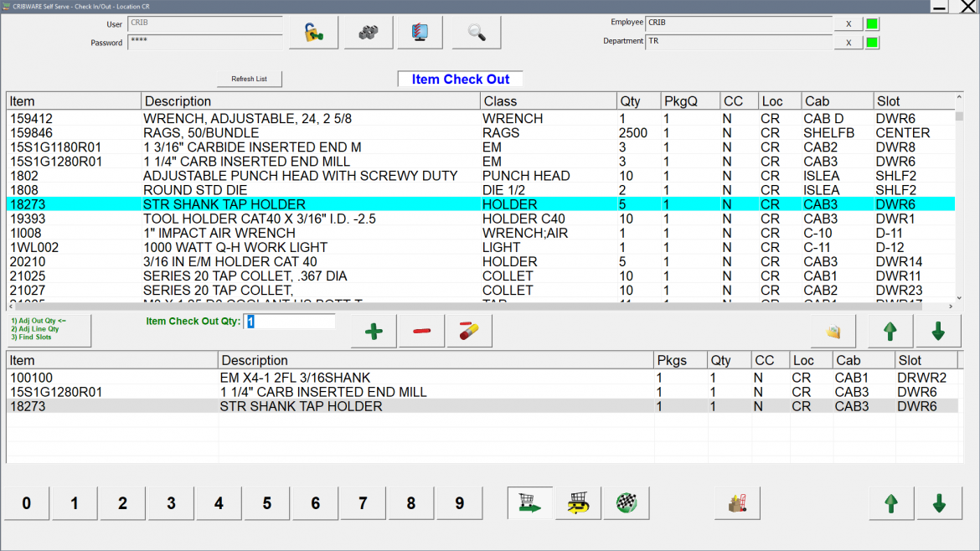Click the red minus to remove an item
Image resolution: width=980 pixels, height=551 pixels.
click(x=420, y=330)
